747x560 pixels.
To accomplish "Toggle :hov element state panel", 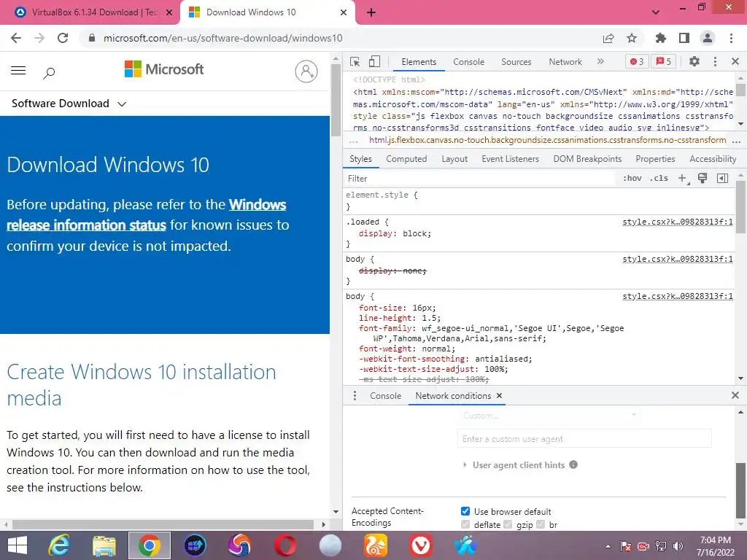I will click(632, 178).
